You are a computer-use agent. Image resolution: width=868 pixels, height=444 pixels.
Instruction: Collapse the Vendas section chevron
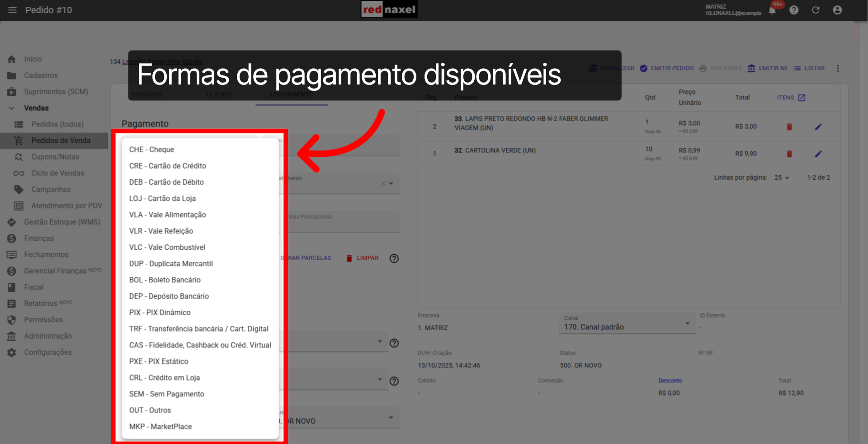click(11, 108)
